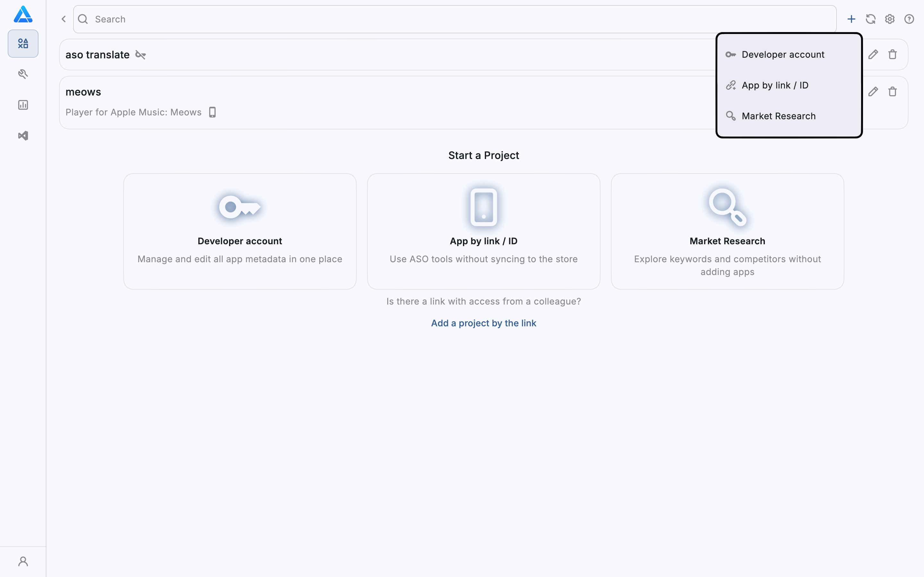Click Add a project by the link
Viewport: 924px width, 577px height.
pyautogui.click(x=483, y=323)
